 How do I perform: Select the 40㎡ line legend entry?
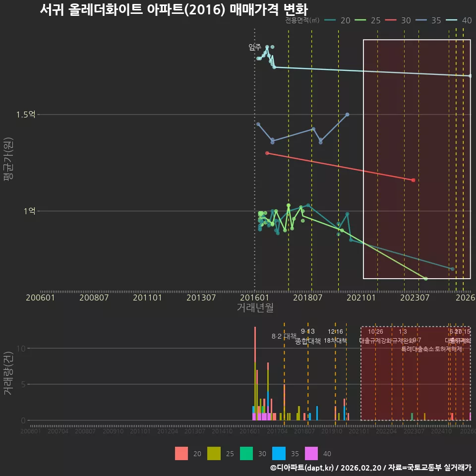coord(459,20)
